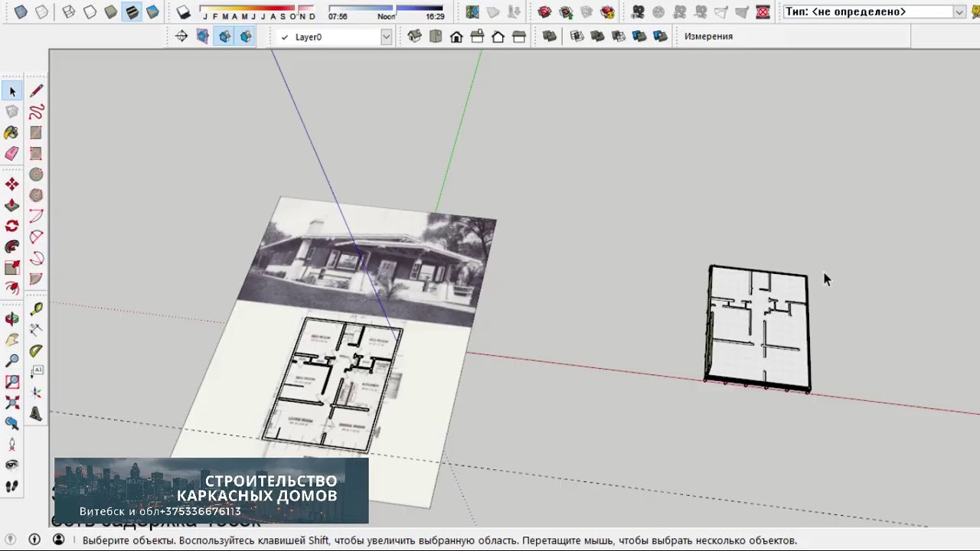Switch to Monochrome face style

click(152, 11)
